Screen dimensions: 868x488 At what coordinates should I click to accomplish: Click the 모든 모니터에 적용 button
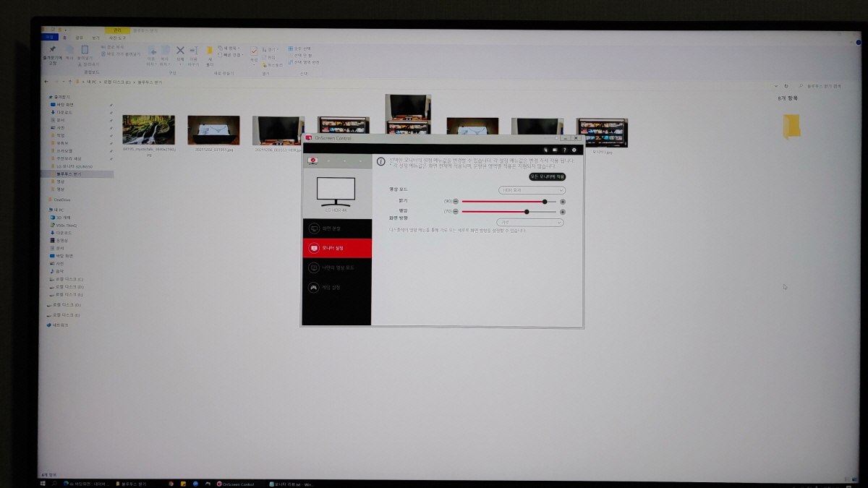click(x=547, y=176)
